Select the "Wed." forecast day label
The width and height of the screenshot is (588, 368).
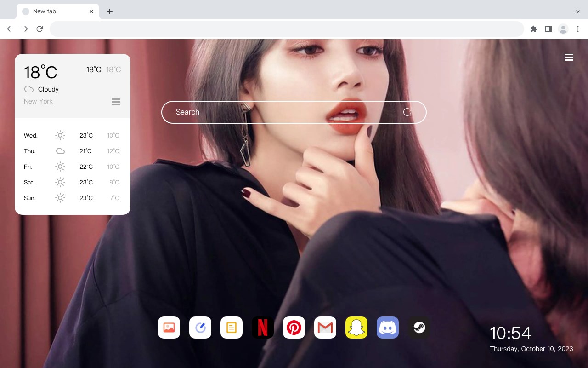click(x=31, y=135)
